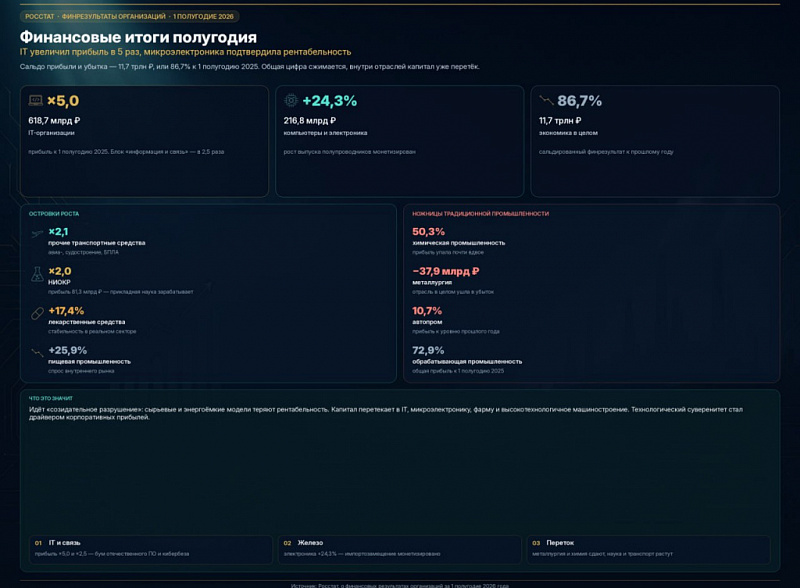800x588 pixels.
Task: Click the '618,7 млрд ₽' figure
Action: (54, 121)
